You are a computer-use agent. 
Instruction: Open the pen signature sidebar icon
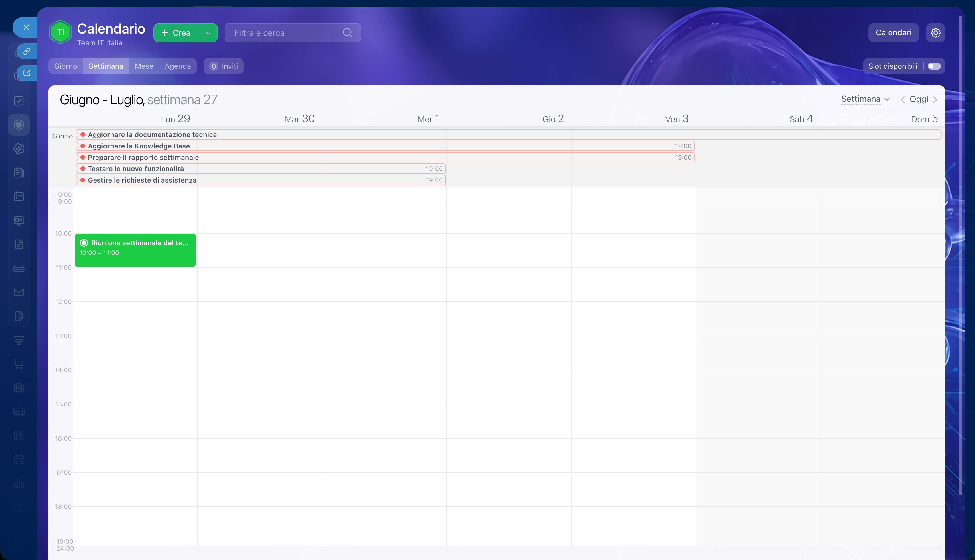[19, 508]
